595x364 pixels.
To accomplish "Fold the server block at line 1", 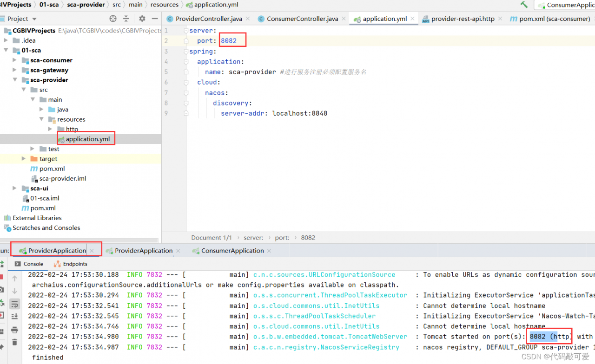I will (x=185, y=31).
